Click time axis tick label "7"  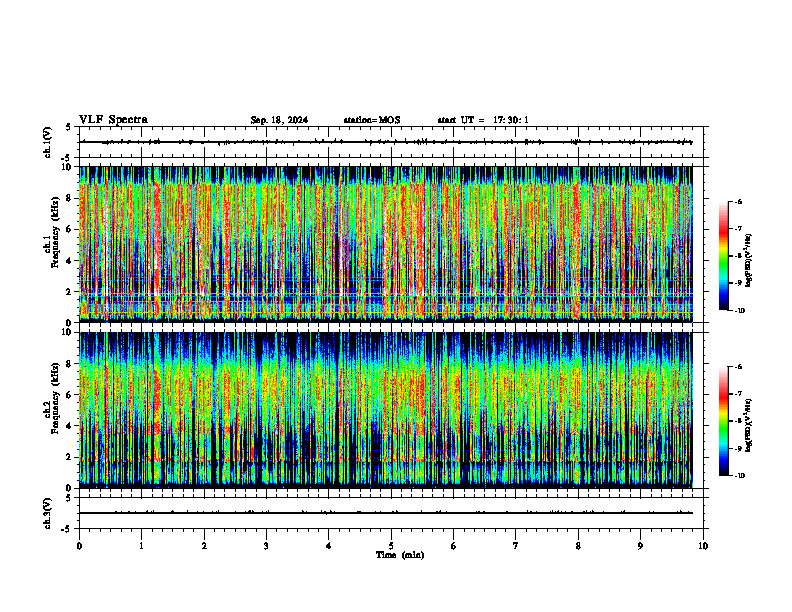516,546
